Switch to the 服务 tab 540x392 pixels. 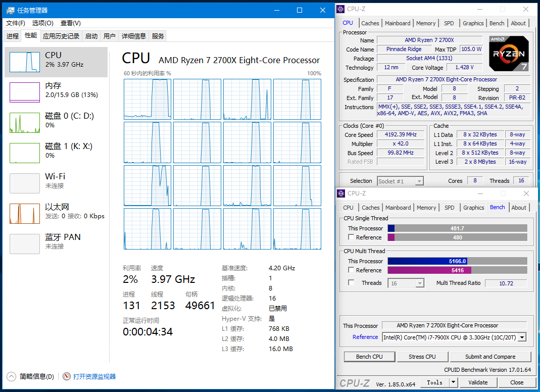coord(158,36)
